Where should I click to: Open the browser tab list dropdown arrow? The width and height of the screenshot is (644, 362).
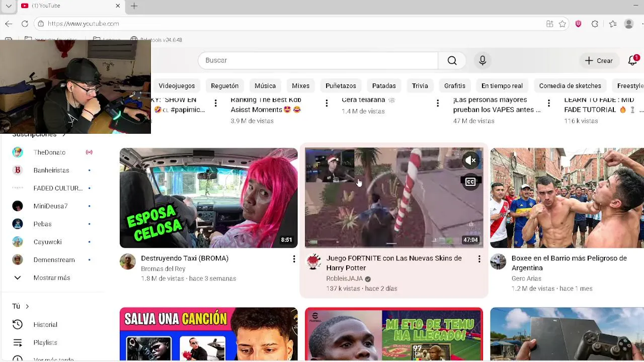[x=9, y=6]
